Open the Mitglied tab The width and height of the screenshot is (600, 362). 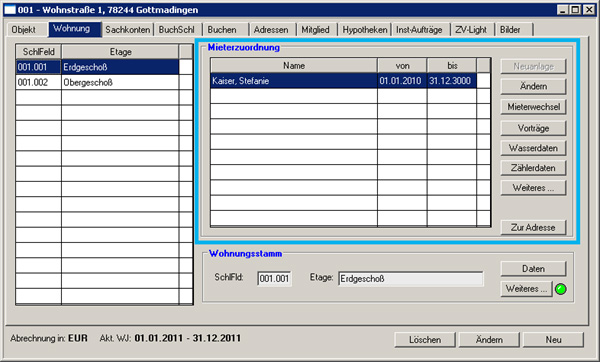coord(315,30)
